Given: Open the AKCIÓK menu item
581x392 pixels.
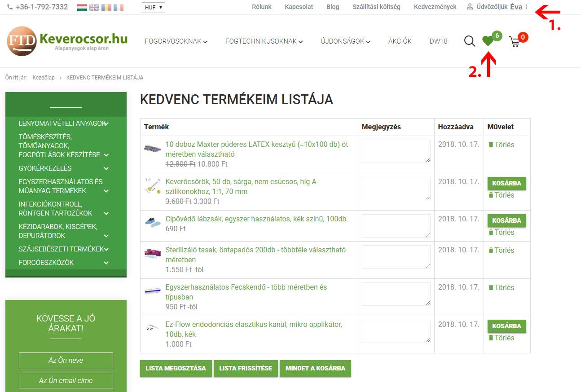Looking at the screenshot, I should click(x=400, y=41).
